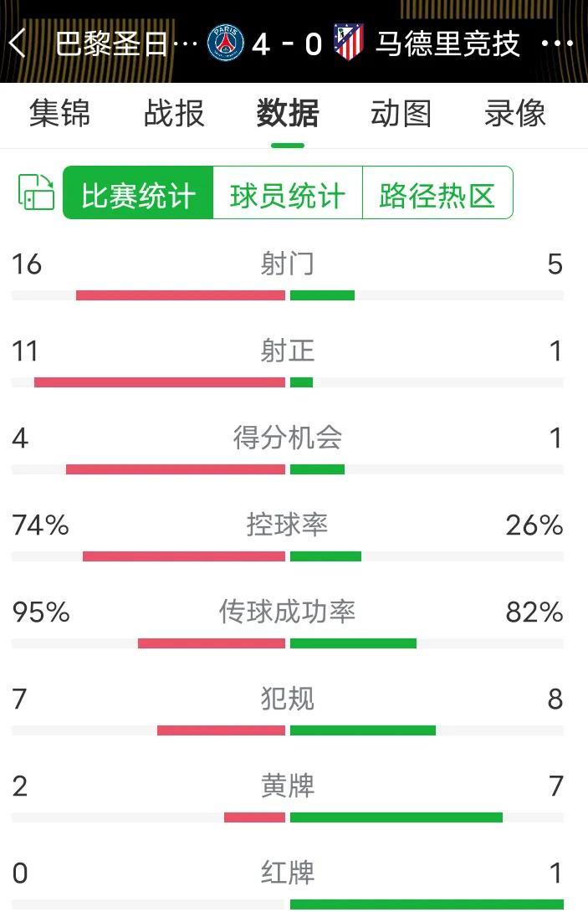
Task: Click the green 黄牌 yellow cards bar
Action: [x=396, y=817]
